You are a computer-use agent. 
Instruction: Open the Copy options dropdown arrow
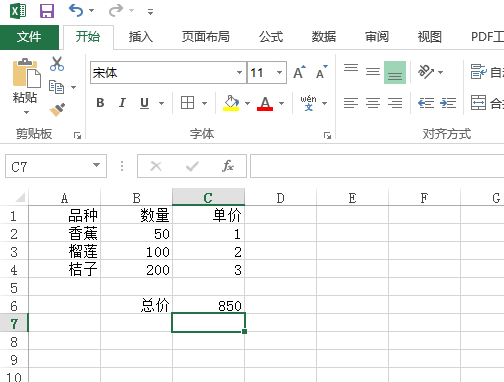[x=73, y=87]
